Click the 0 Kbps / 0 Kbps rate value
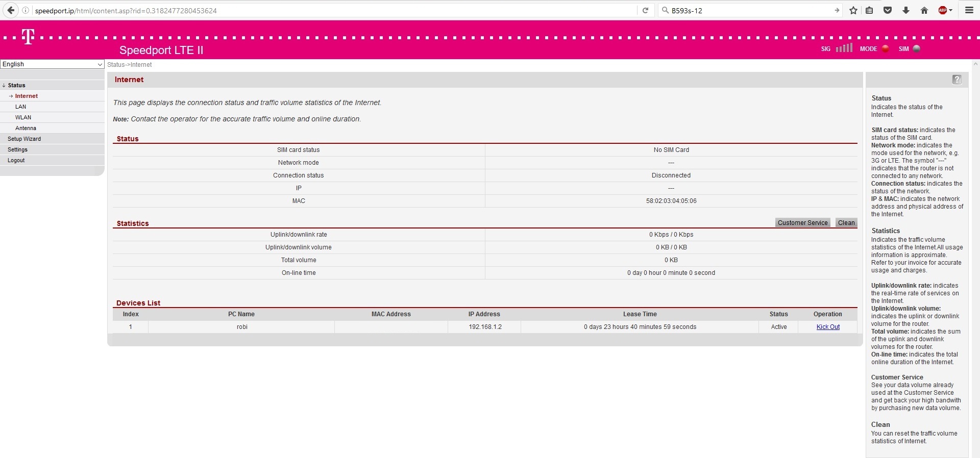Screen dimensions: 980x458 671,235
